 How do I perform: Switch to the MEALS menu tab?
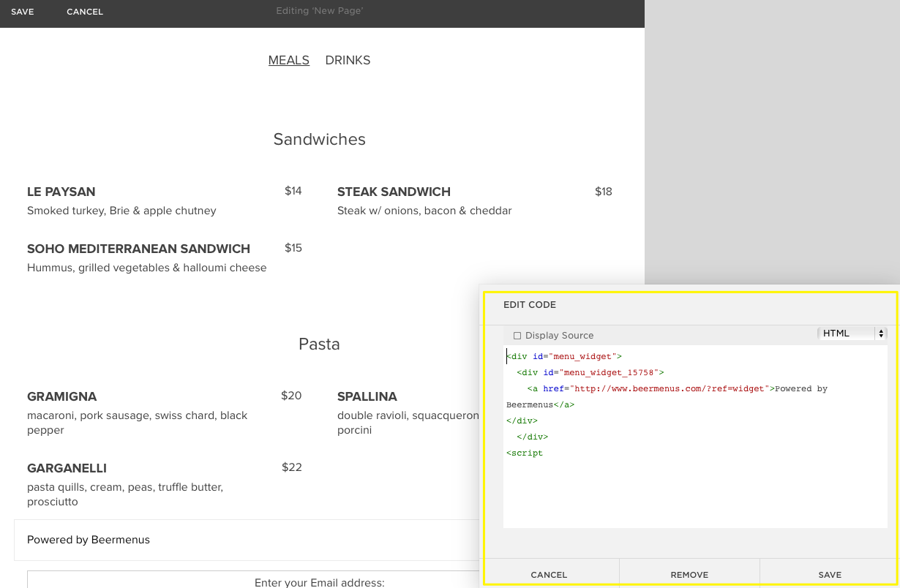pyautogui.click(x=288, y=60)
